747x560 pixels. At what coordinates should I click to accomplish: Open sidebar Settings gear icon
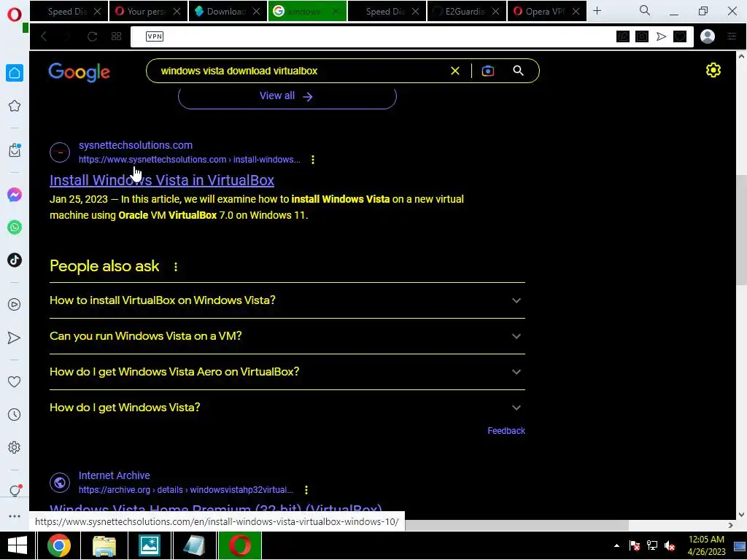pyautogui.click(x=15, y=448)
